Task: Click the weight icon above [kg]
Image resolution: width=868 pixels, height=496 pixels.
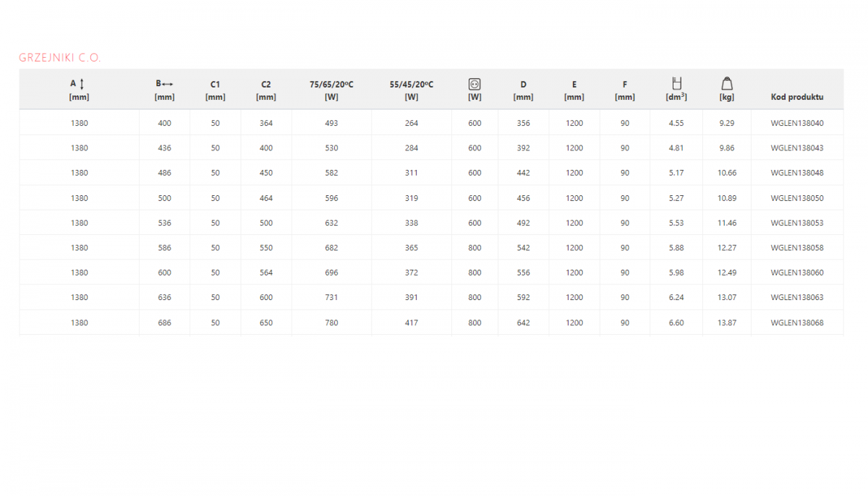Action: tap(727, 83)
